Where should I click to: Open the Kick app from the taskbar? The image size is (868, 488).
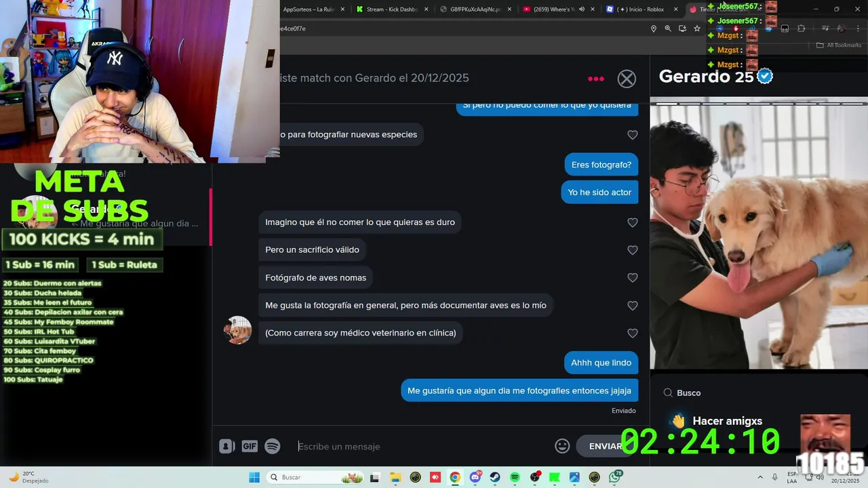[555, 477]
